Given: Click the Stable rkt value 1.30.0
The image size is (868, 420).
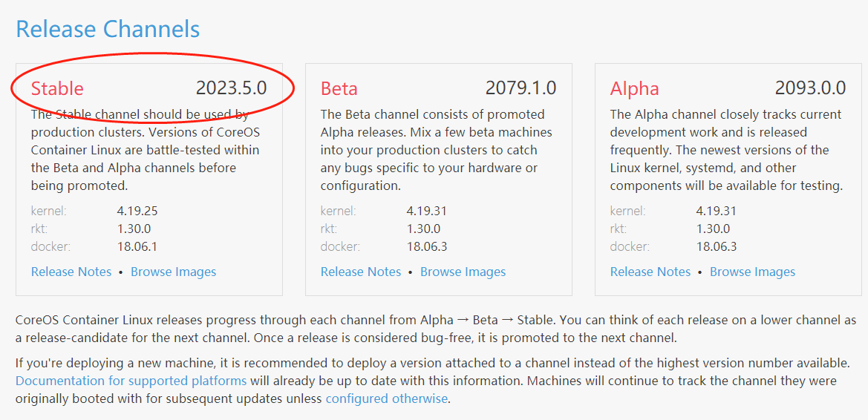Looking at the screenshot, I should pos(134,229).
